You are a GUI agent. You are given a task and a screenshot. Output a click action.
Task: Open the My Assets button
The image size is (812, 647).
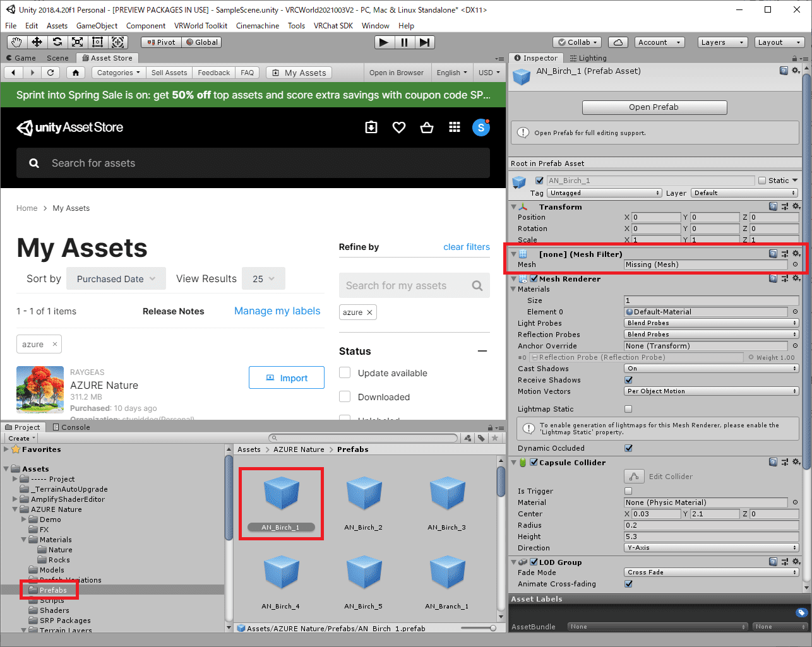299,73
